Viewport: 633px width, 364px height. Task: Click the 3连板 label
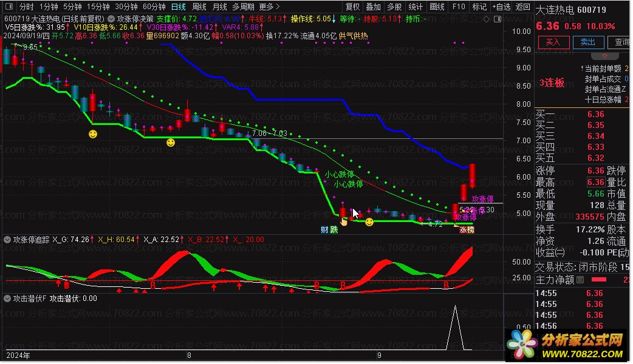[552, 83]
